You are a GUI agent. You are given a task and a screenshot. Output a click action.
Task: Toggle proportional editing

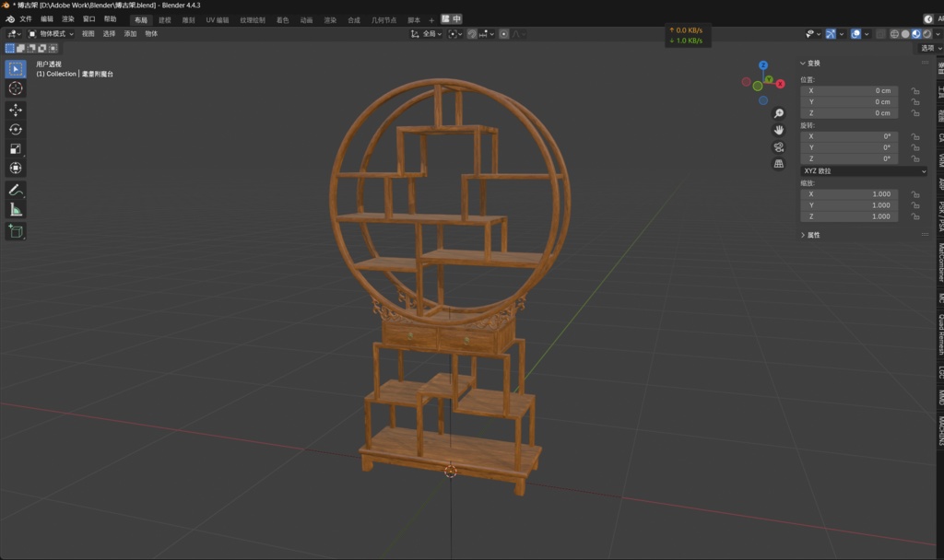[x=504, y=34]
